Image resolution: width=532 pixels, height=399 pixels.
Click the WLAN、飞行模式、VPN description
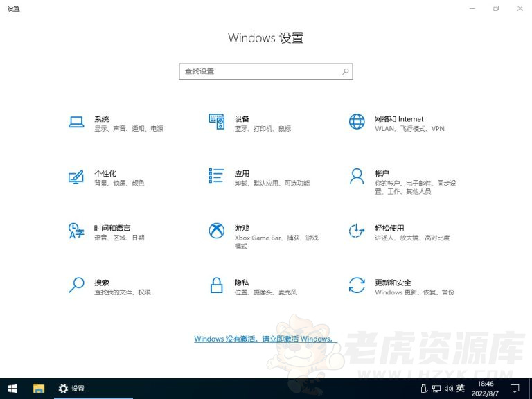click(409, 129)
